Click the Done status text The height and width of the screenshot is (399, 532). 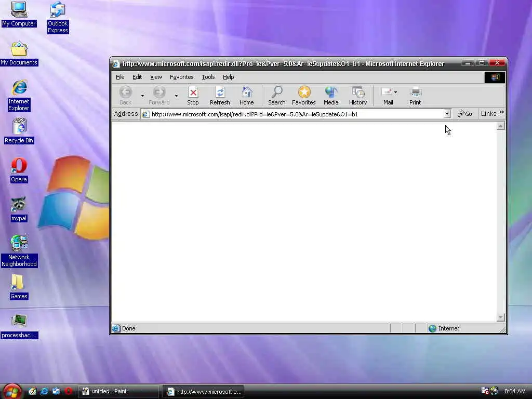tap(129, 328)
